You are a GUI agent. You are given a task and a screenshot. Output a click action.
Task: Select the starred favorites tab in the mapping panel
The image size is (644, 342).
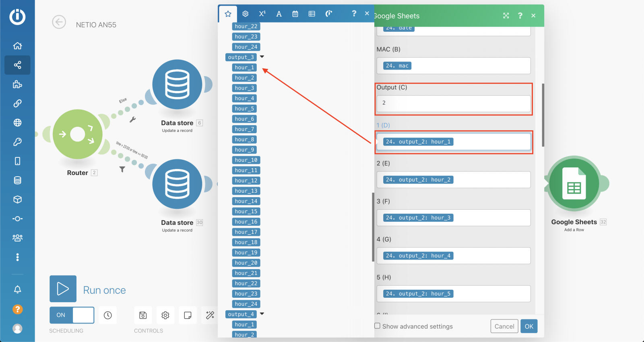point(228,14)
